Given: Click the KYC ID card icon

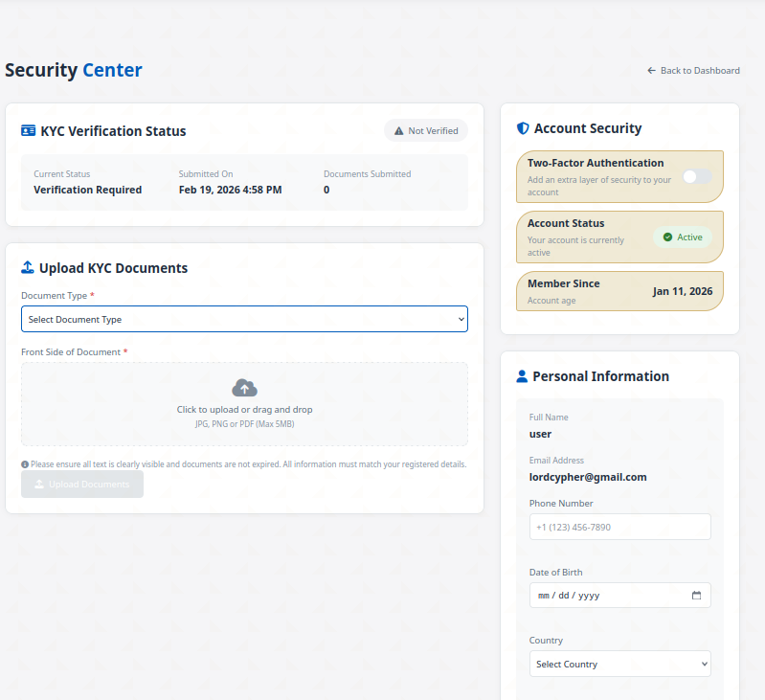Looking at the screenshot, I should (29, 131).
